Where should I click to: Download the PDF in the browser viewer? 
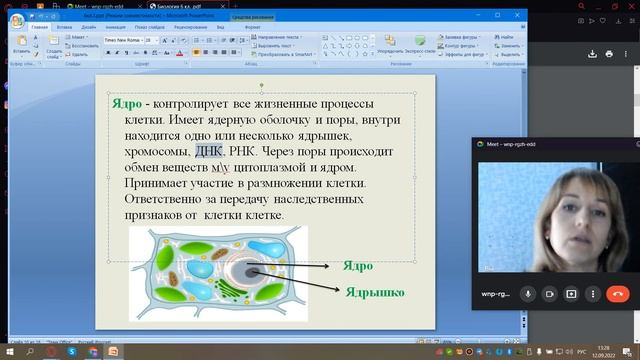tap(592, 54)
